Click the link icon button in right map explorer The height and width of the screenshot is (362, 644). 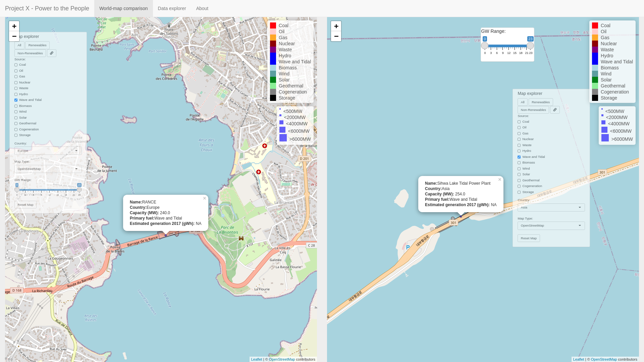[x=555, y=110]
